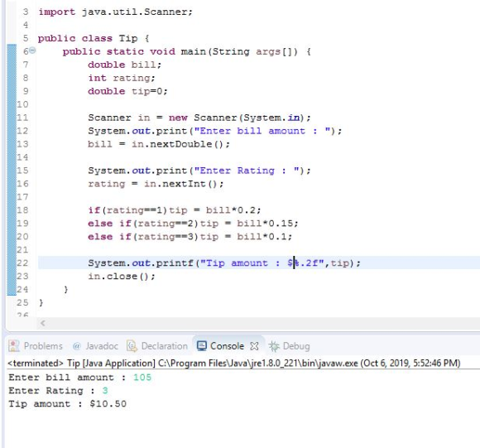Click the Console monitor icon
This screenshot has height=448, width=480.
(x=202, y=346)
